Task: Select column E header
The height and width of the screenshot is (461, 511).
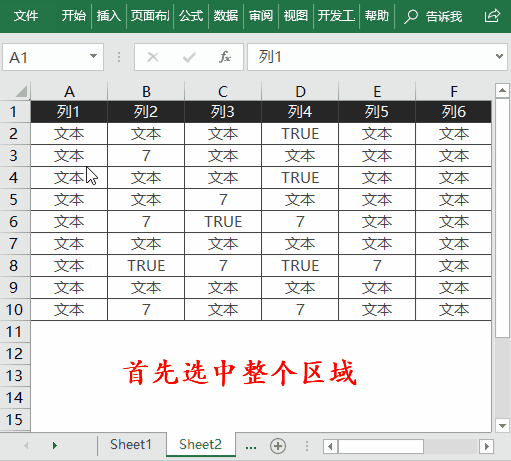Action: pos(377,91)
